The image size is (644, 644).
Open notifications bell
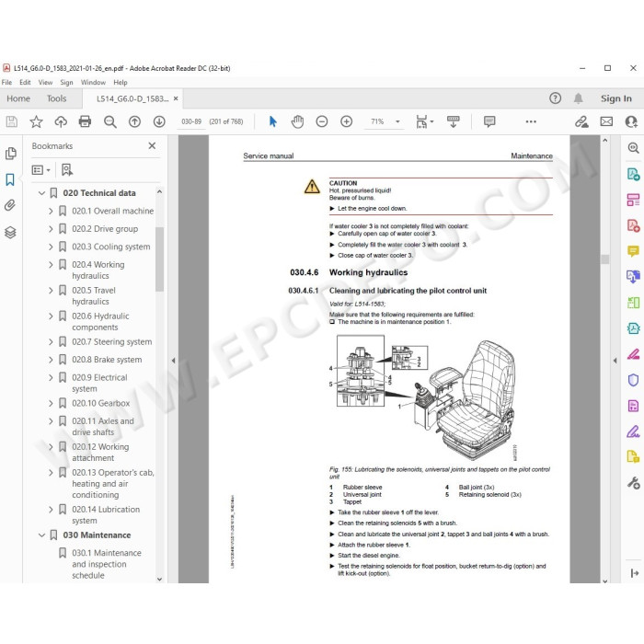579,98
